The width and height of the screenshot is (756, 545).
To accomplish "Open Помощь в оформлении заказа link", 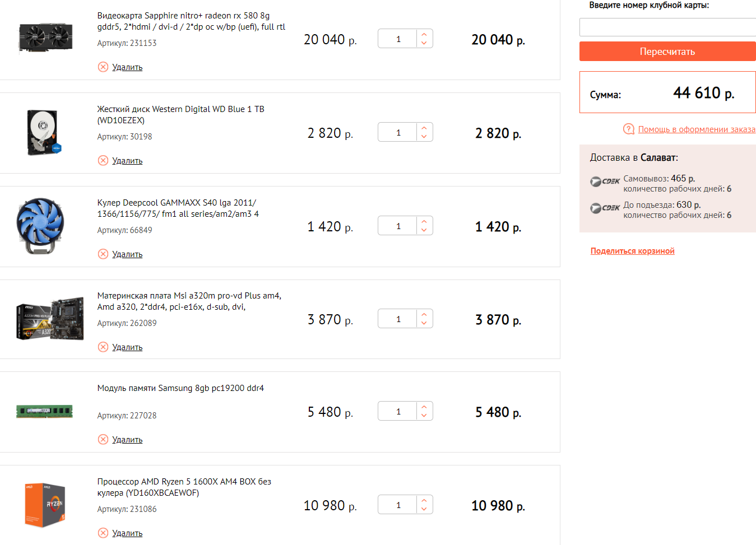I will pos(696,129).
